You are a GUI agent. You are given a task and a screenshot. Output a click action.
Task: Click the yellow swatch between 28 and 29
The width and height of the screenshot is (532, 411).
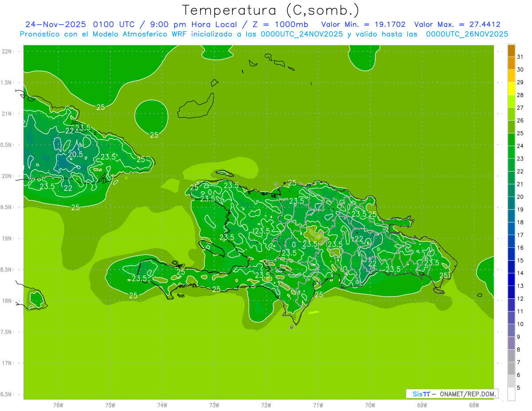coord(511,89)
